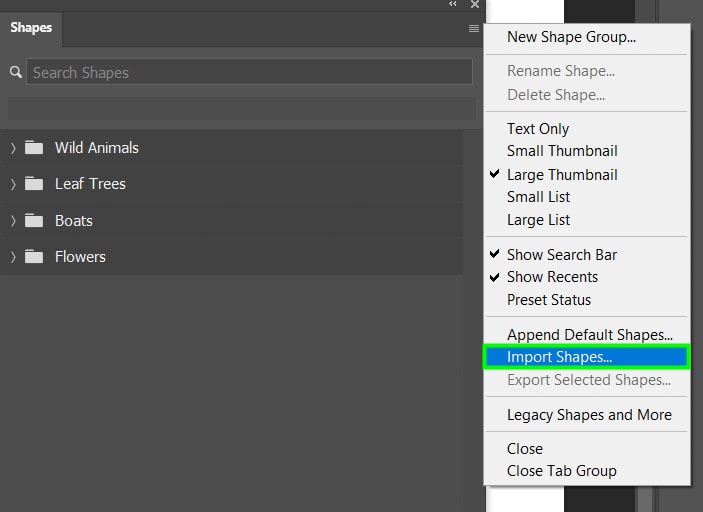Select the Flowers group name
Viewport: 703px width, 512px height.
coord(80,256)
